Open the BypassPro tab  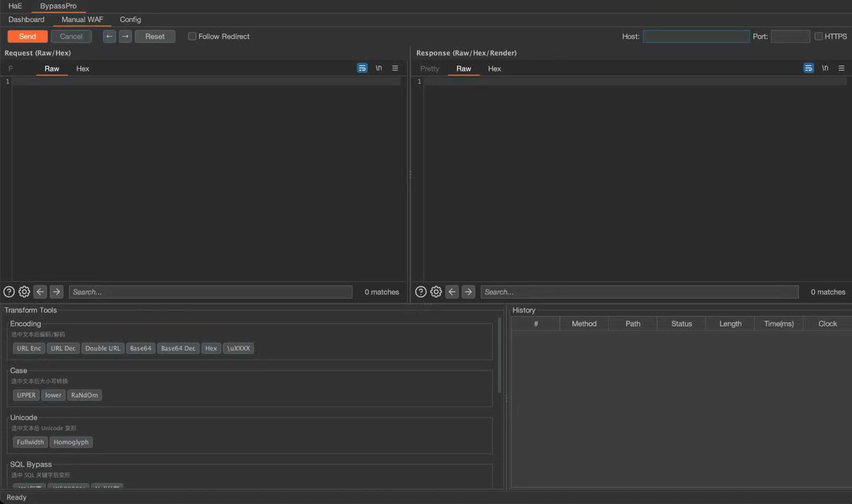click(59, 6)
